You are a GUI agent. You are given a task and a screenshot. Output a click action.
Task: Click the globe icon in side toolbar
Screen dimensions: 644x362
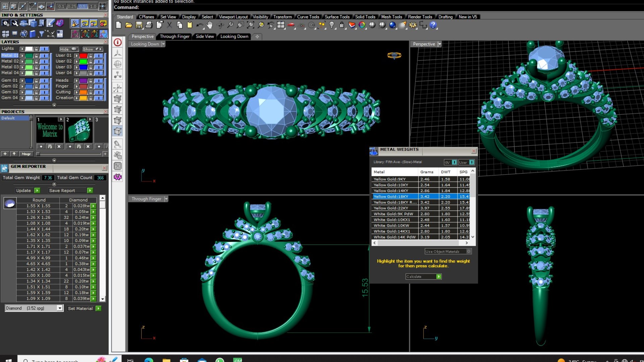coord(118,64)
